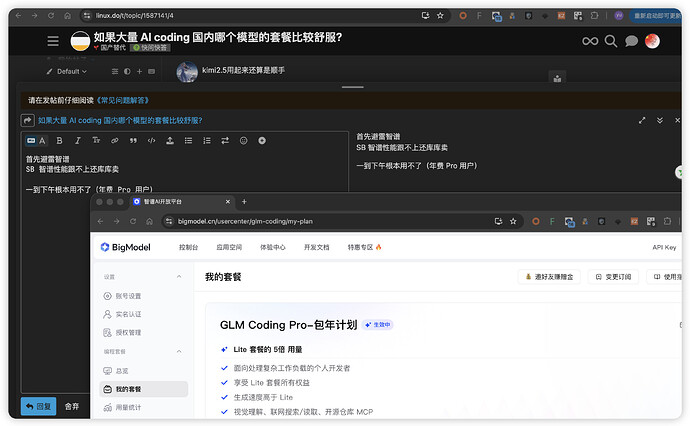
Task: Upload a file via the composer toolbar
Action: pos(170,141)
